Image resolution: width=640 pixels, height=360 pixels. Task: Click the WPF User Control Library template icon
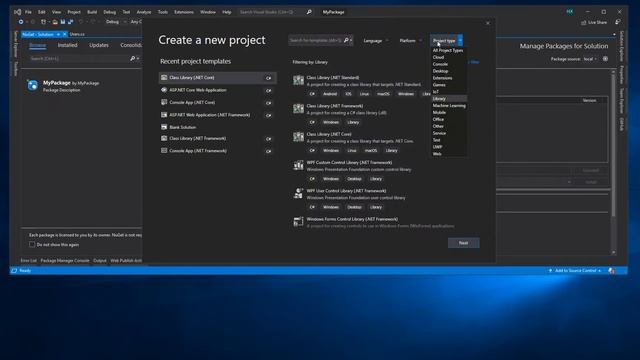298,193
